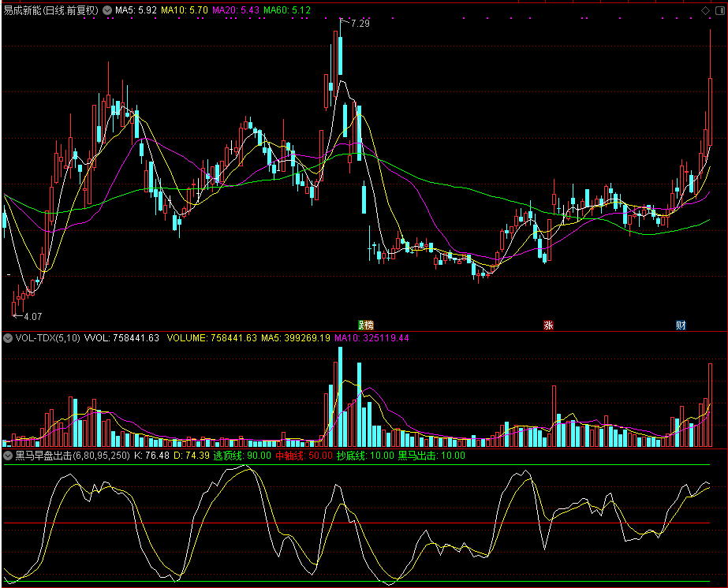Click the yellow VOLUME value label
Viewport: 728px width, 588px height.
pos(212,338)
